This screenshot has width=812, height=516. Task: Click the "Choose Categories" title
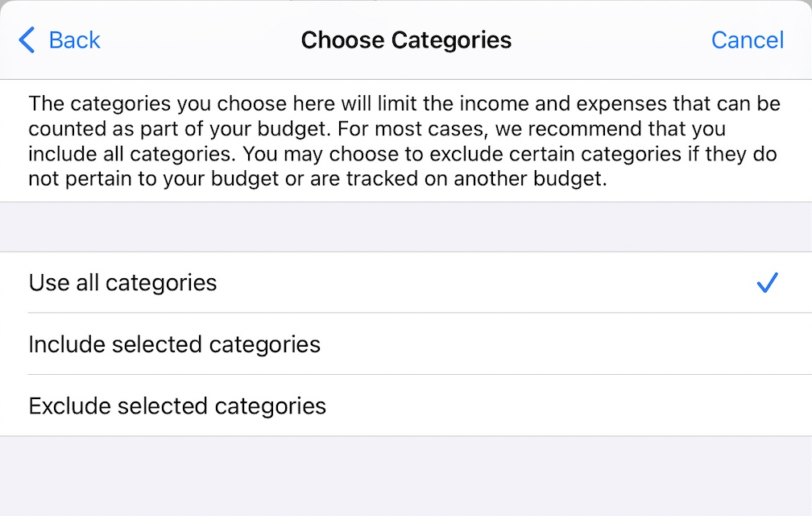point(406,40)
